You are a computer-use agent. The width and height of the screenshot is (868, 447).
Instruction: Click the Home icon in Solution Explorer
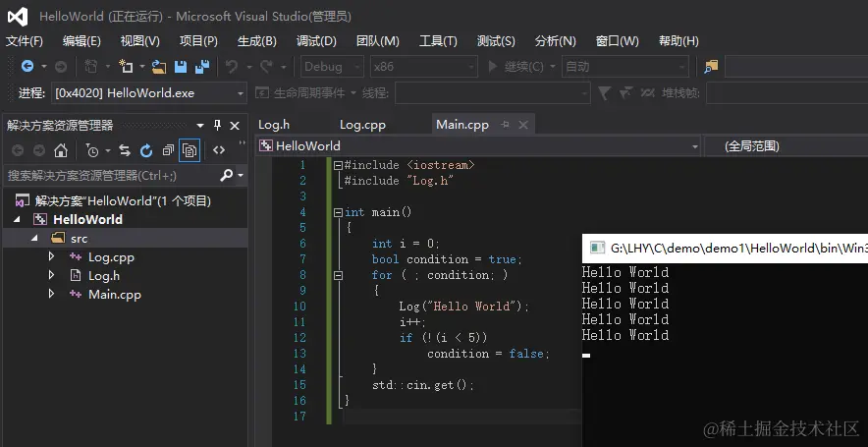[x=60, y=150]
